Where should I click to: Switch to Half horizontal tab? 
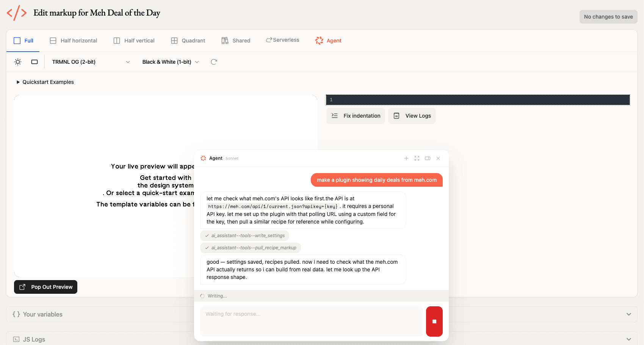[74, 41]
